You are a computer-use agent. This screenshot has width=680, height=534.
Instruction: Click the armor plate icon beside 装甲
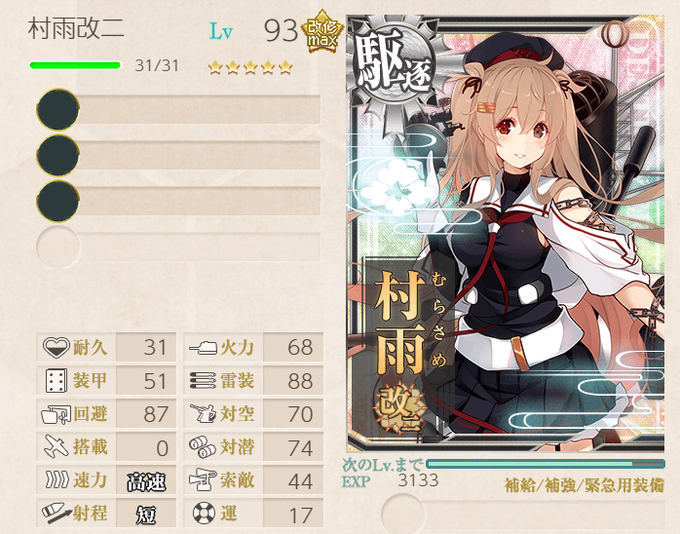tap(56, 381)
